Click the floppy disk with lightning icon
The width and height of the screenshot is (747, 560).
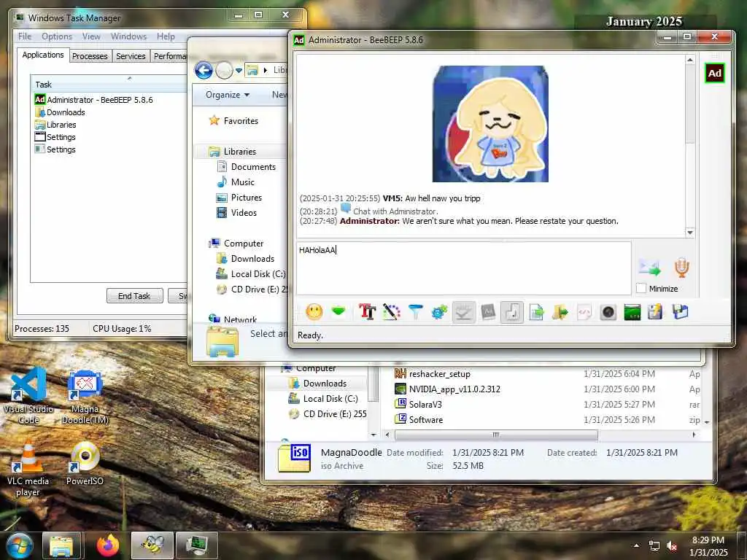click(x=655, y=312)
